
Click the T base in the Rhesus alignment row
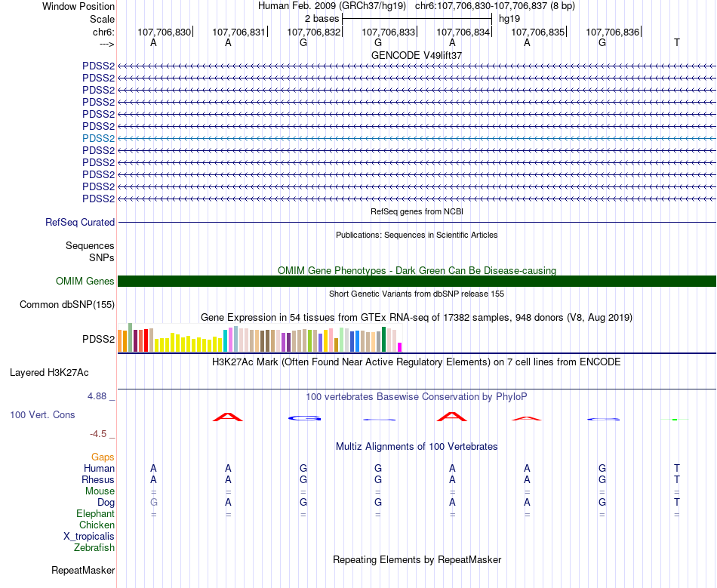(677, 479)
